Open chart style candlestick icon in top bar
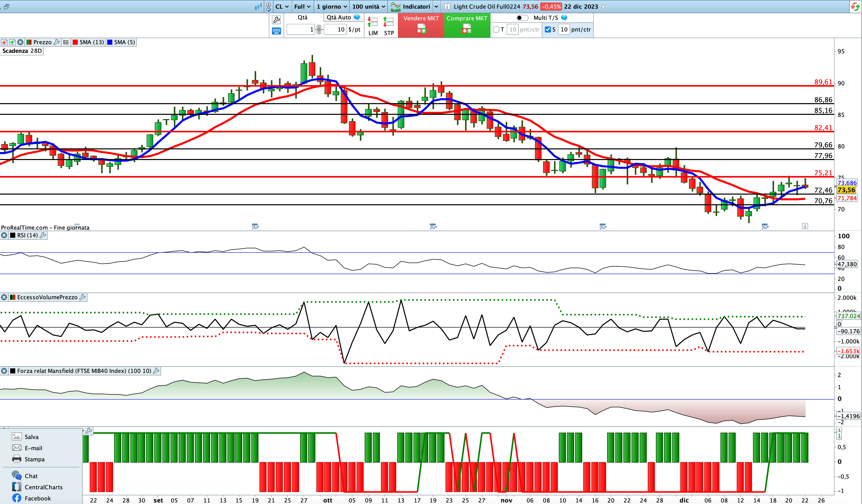This screenshot has height=504, width=862. 258,7
